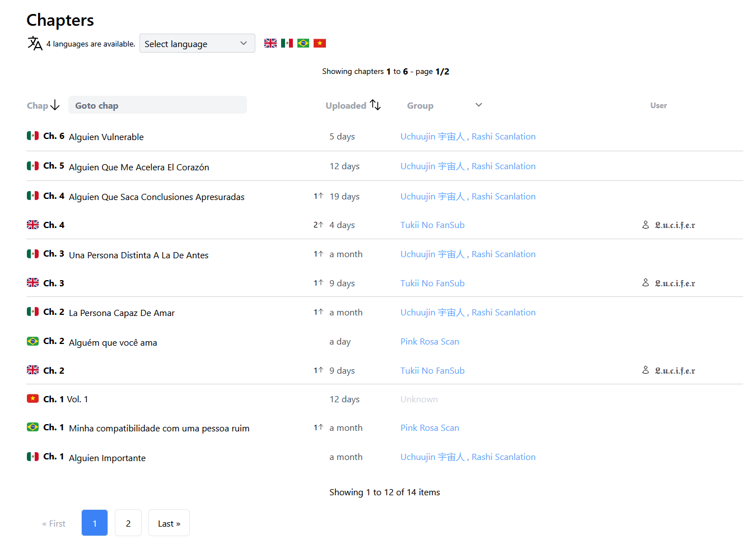
Task: Click the Mexican flag beside Una Persona Distinta
Action: coord(32,253)
